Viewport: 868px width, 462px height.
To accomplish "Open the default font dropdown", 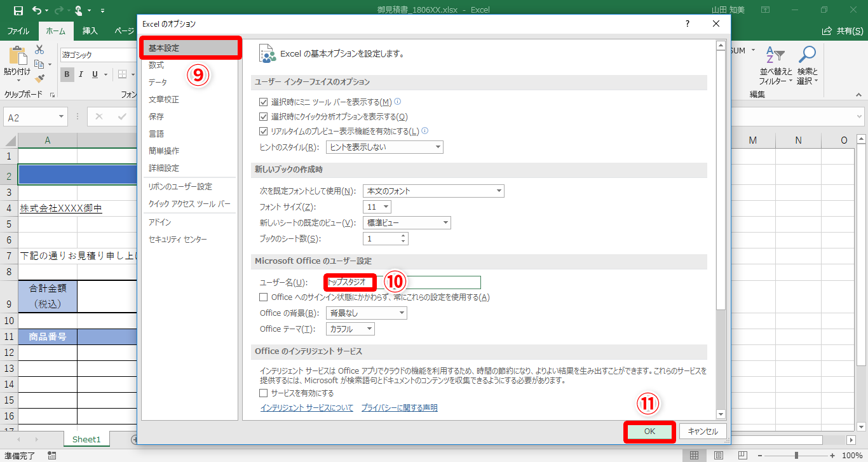I will (433, 191).
